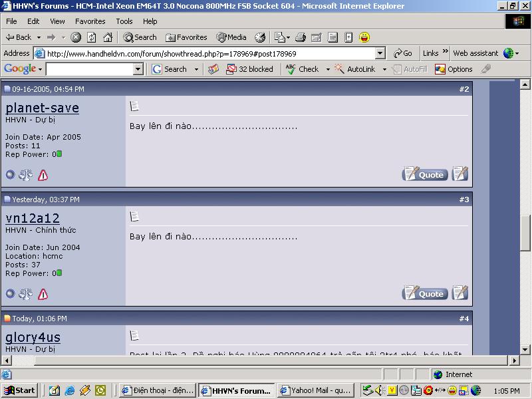Open the Google search box dropdown
The image size is (532, 399).
138,69
